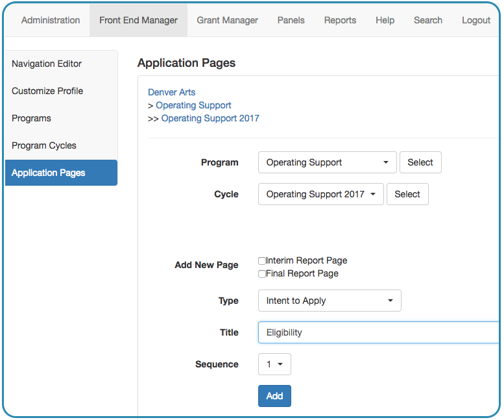This screenshot has width=504, height=420.
Task: Follow the Operating Support 2017 breadcrumb link
Action: pos(210,118)
